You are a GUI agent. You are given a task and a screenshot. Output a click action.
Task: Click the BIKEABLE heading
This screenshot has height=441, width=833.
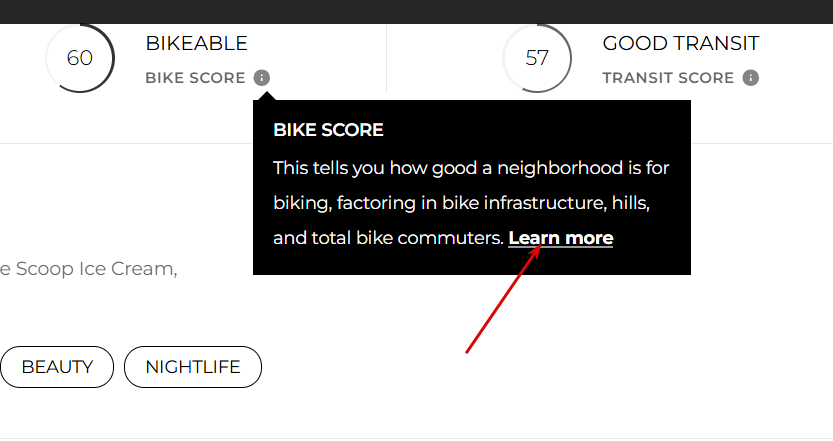(197, 44)
